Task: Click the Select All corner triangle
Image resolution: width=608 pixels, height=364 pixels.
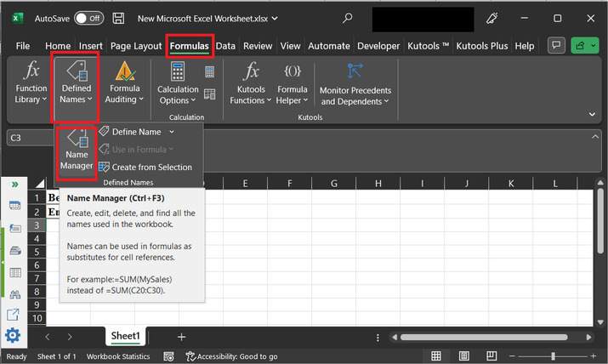Action: [x=40, y=183]
